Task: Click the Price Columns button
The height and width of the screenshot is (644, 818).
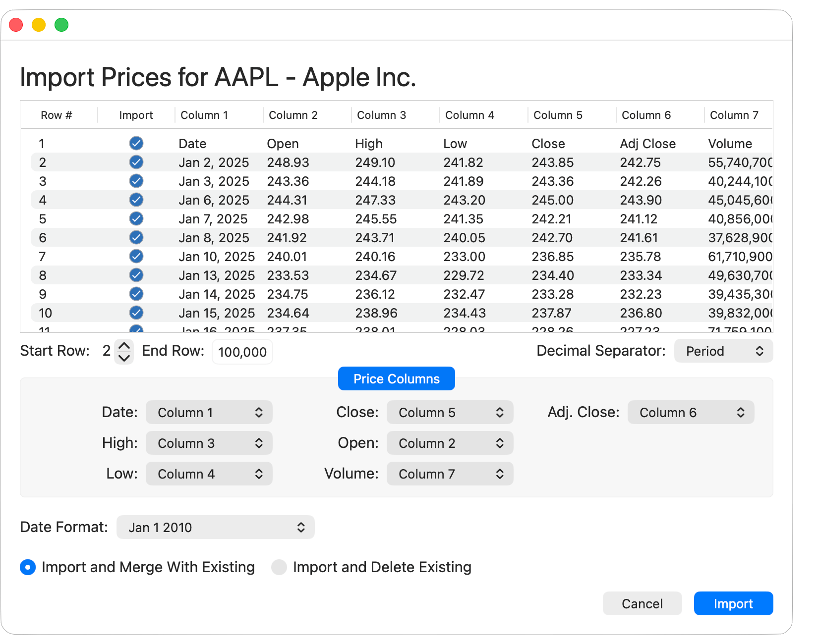Action: pyautogui.click(x=396, y=378)
